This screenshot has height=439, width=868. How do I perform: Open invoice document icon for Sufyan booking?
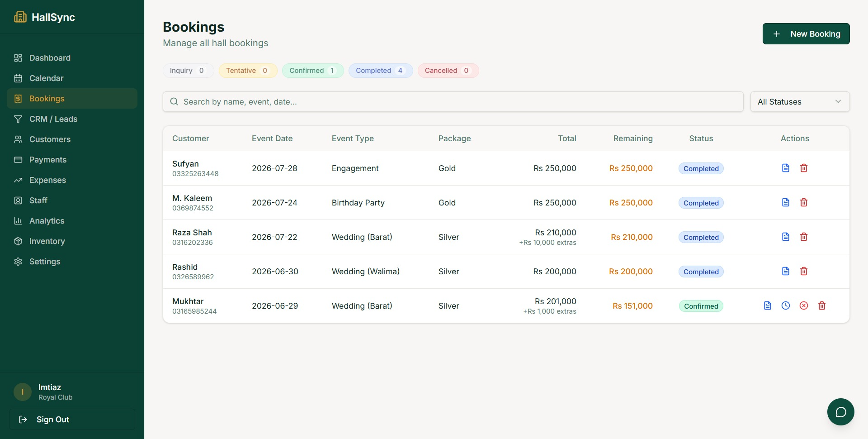(786, 168)
